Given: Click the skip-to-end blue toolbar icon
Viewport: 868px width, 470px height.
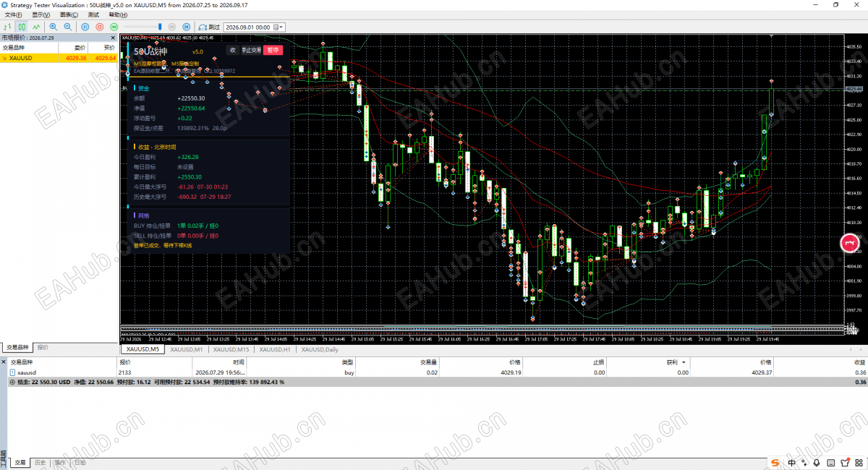Looking at the screenshot, I should tap(186, 27).
